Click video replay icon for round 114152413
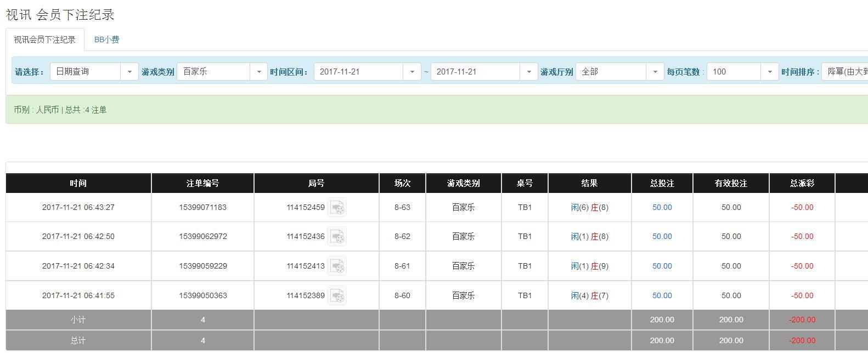Screen dimensions: 868x353 pos(337,266)
